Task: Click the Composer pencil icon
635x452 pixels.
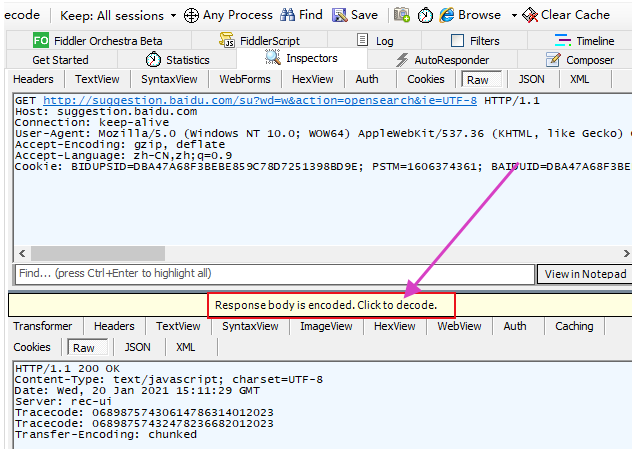Action: (553, 60)
